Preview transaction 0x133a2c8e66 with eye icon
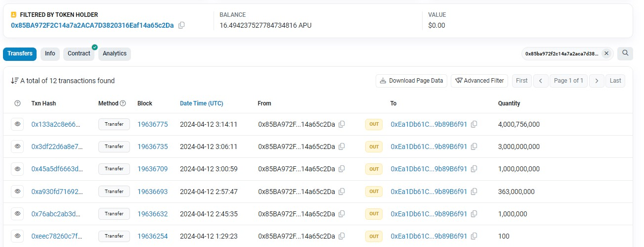Screen dimensions: 644x247 click(17, 124)
